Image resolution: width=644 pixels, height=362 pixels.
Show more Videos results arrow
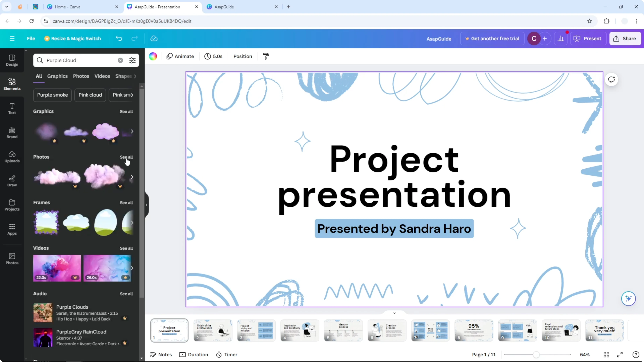pos(132,268)
